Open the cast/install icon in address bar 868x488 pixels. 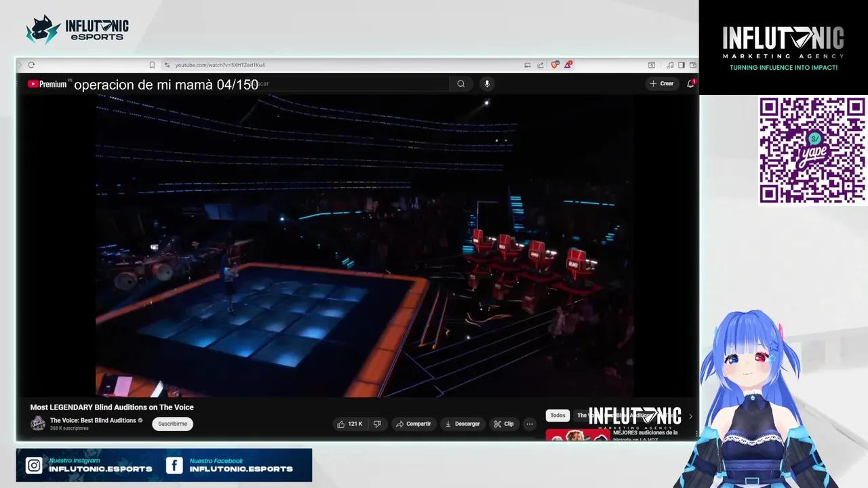(527, 65)
